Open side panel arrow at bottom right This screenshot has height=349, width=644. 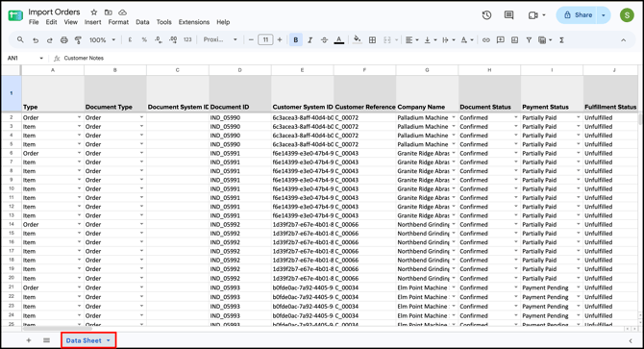[631, 340]
